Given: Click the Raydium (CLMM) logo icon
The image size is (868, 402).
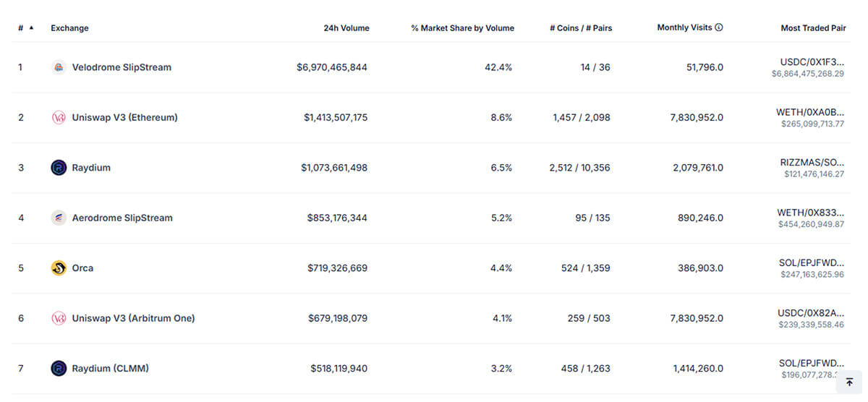Looking at the screenshot, I should tap(59, 369).
